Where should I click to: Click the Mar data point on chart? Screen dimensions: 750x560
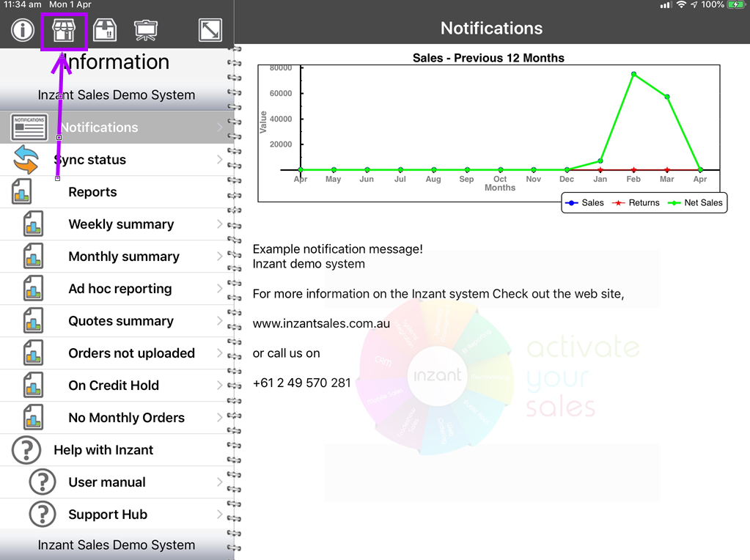(666, 97)
